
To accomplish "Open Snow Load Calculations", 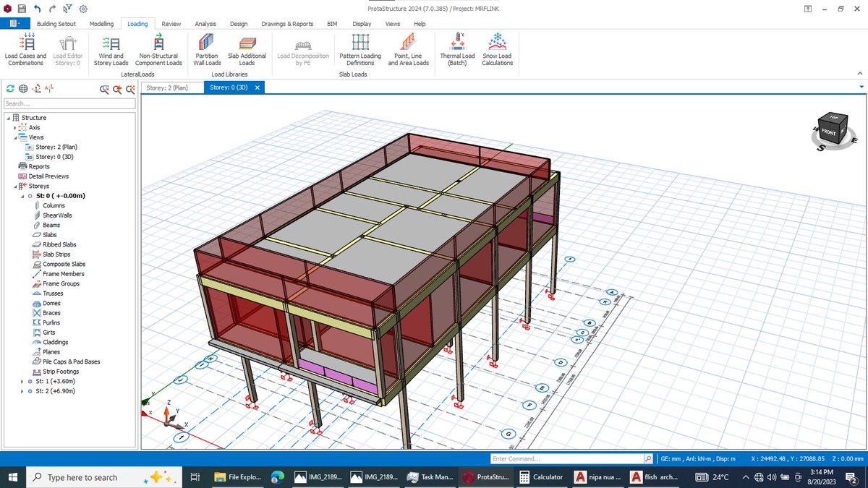I will tap(497, 50).
